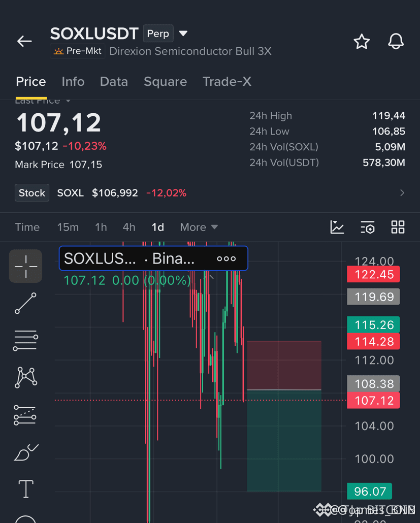Image resolution: width=420 pixels, height=523 pixels.
Task: Expand the More timeframes dropdown
Action: point(199,227)
